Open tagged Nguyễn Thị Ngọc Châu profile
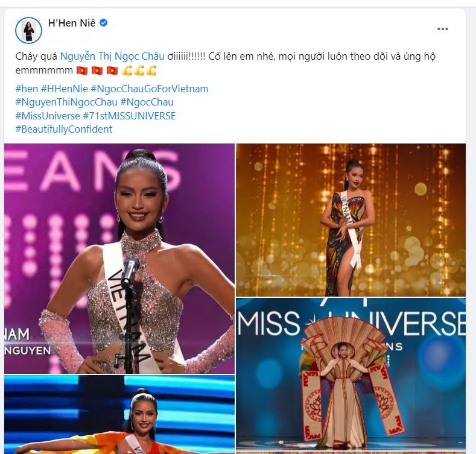 (x=112, y=56)
